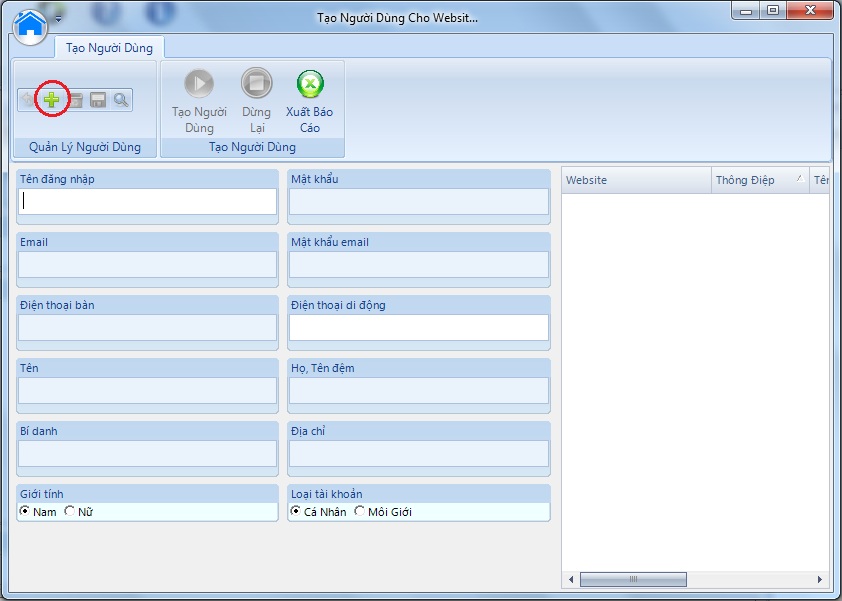Screen dimensions: 842x601
Task: Open the quick access toolbar dropdown arrow
Action: pyautogui.click(x=58, y=19)
